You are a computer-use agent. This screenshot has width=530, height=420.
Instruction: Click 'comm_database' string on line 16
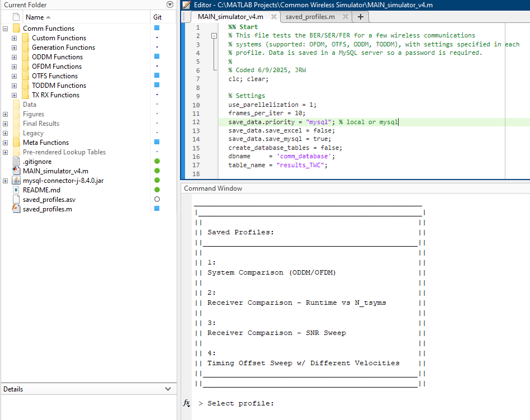click(x=304, y=156)
